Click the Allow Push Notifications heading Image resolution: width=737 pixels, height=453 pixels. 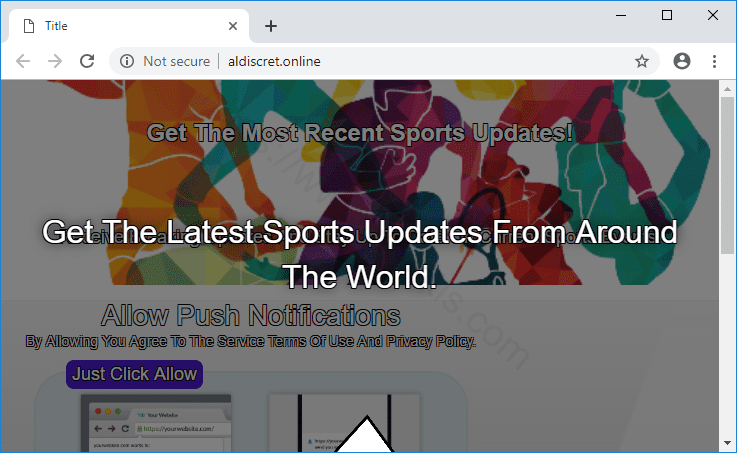(251, 317)
